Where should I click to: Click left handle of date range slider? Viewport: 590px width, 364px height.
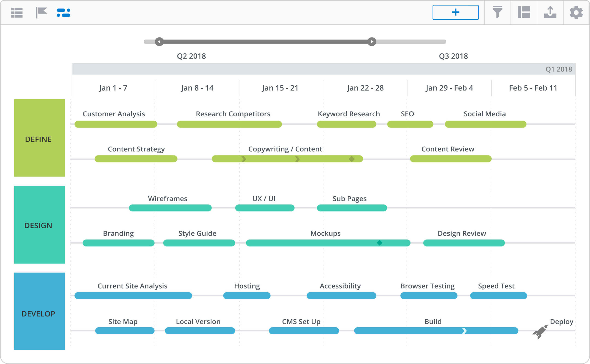[159, 42]
